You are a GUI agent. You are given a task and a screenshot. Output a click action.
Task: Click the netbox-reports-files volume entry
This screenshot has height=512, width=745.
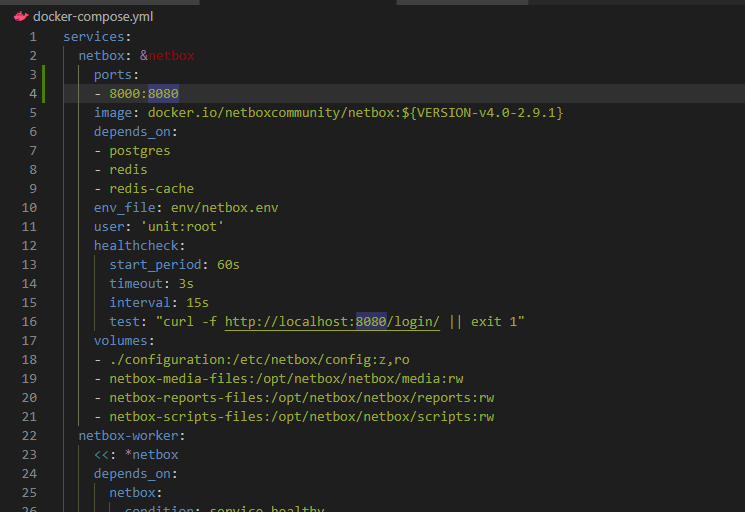pyautogui.click(x=302, y=398)
